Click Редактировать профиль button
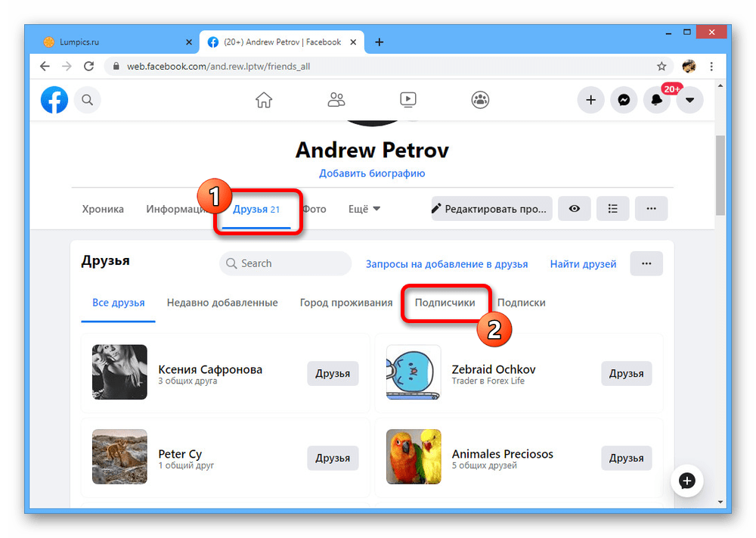The width and height of the screenshot is (756, 538). tap(492, 208)
